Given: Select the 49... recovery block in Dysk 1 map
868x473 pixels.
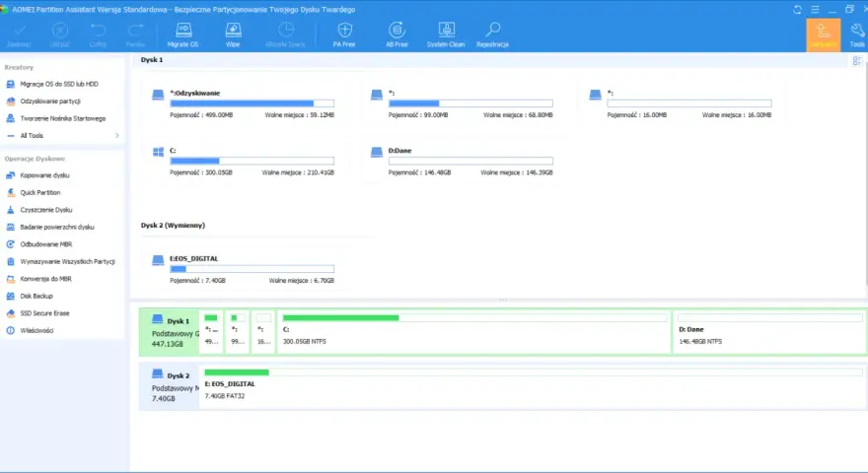Looking at the screenshot, I should [211, 332].
